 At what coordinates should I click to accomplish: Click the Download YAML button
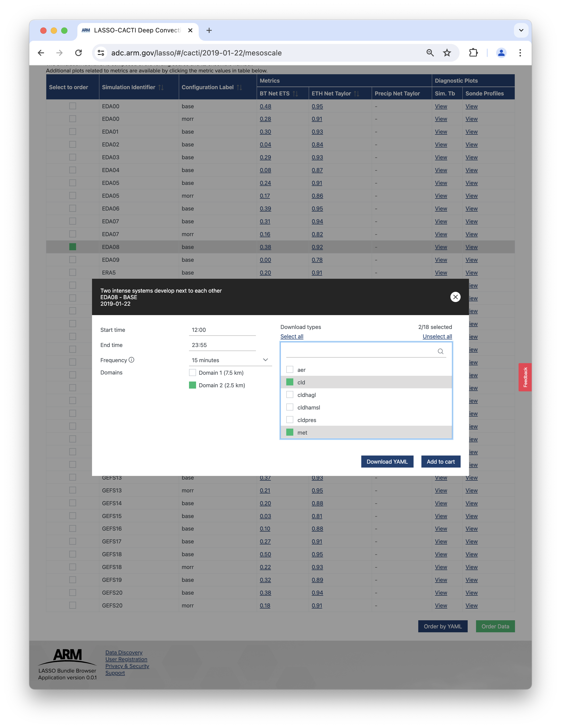click(387, 462)
